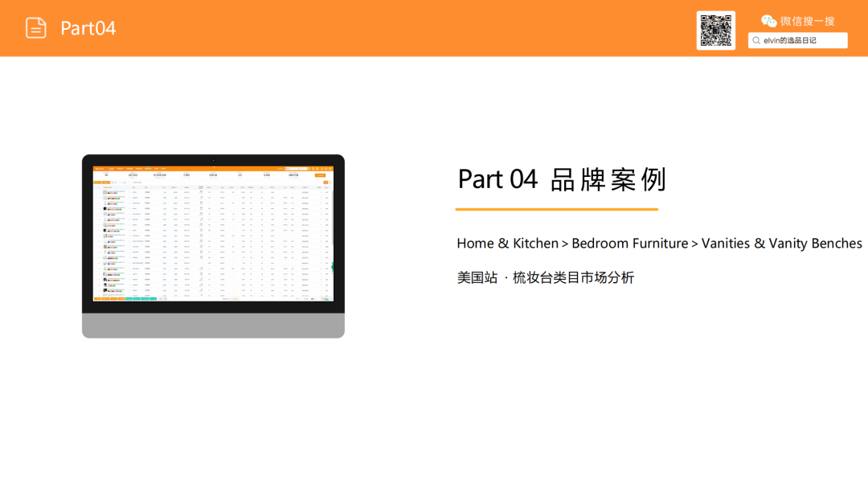Select the first navigation tab in the orange menu bar
Image resolution: width=868 pixels, height=488 pixels.
pyautogui.click(x=111, y=168)
